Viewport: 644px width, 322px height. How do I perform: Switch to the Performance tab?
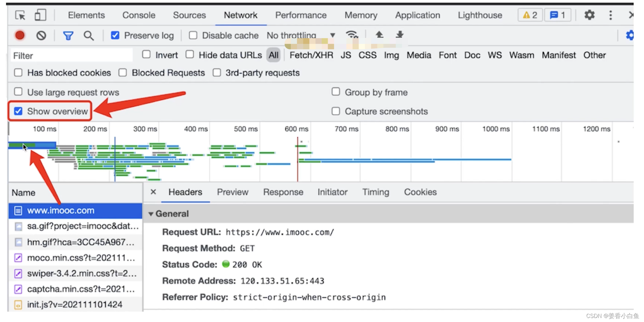click(301, 15)
